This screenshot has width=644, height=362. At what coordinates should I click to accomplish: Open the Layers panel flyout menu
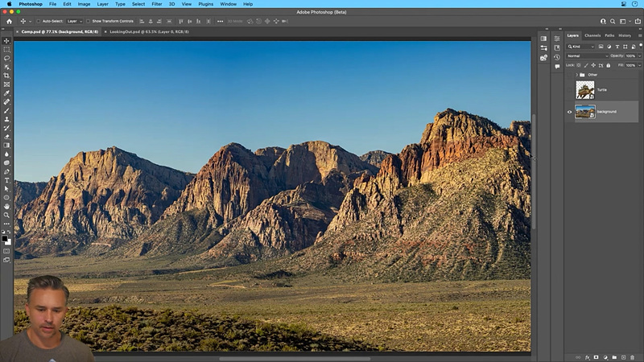640,35
